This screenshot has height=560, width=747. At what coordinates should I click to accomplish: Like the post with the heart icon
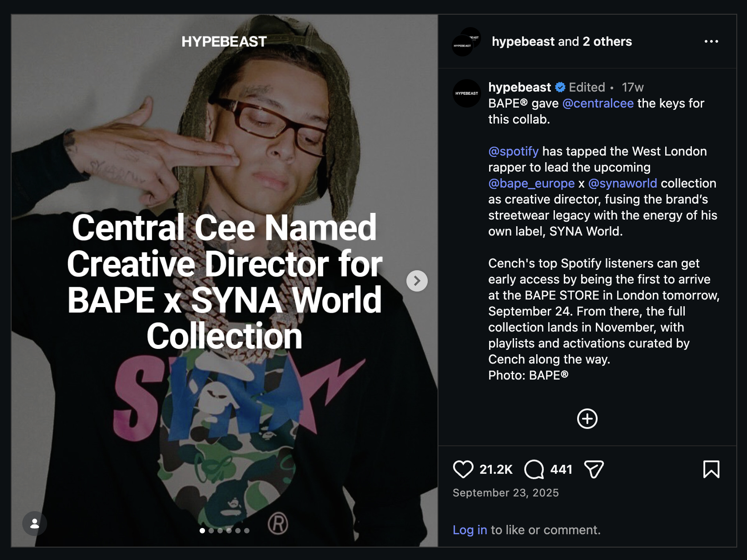pyautogui.click(x=463, y=469)
